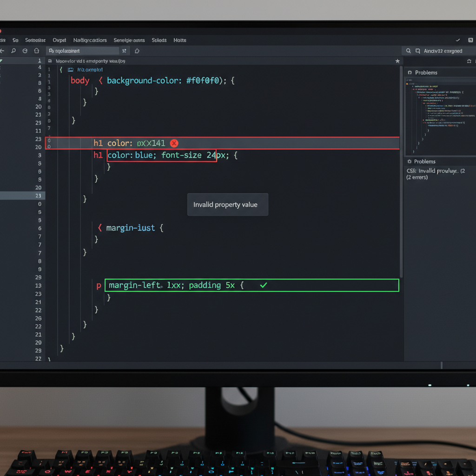The width and height of the screenshot is (476, 476).
Task: Click the icon beside the upper Problems heading
Action: tap(411, 72)
